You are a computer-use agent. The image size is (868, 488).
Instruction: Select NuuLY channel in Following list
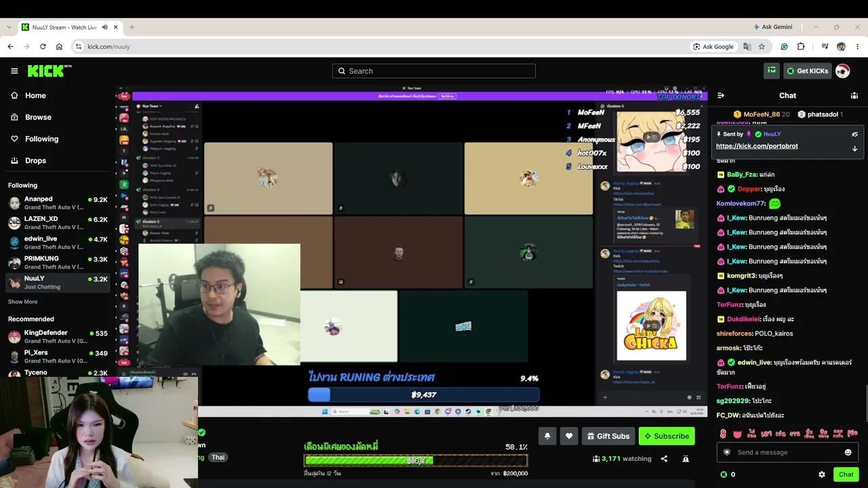point(58,282)
